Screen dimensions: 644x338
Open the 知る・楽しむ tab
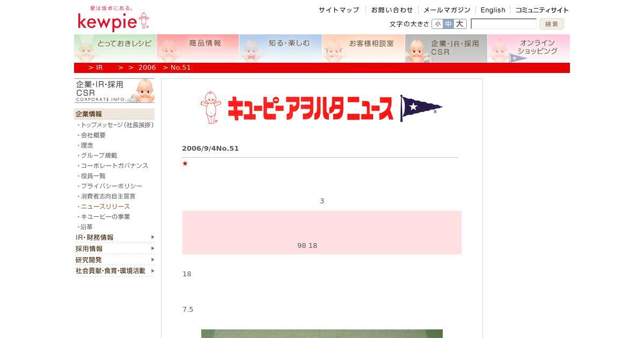click(x=280, y=48)
